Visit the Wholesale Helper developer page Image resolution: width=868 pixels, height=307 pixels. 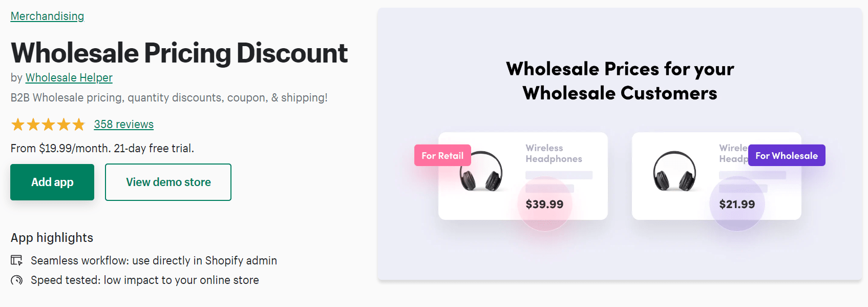69,78
